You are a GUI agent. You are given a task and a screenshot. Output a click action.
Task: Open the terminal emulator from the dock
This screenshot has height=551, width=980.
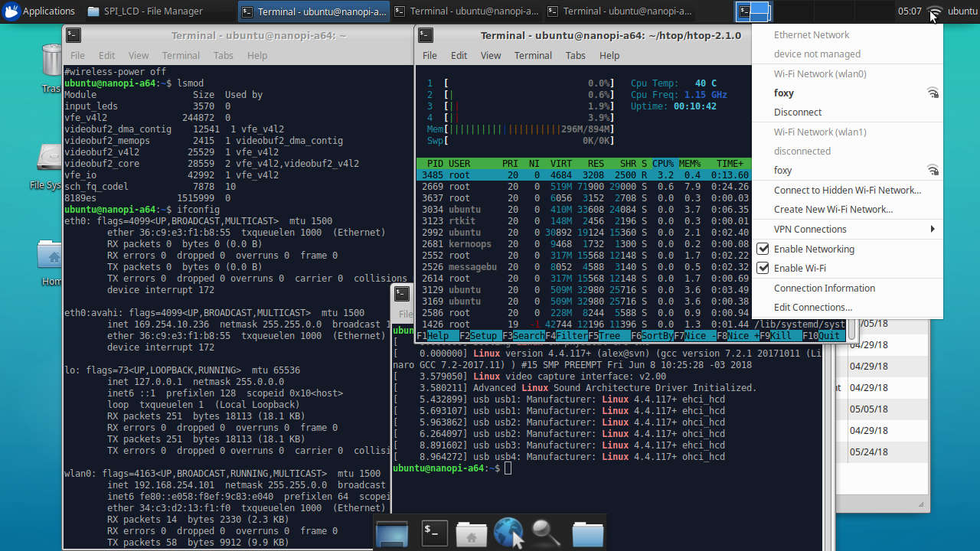(x=435, y=533)
